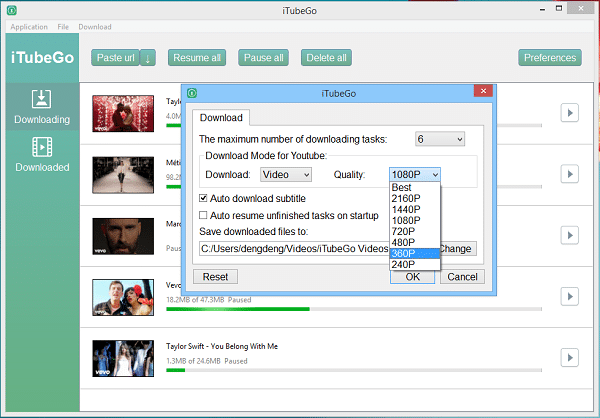
Task: Open the Download menu in menu bar
Action: [x=95, y=27]
